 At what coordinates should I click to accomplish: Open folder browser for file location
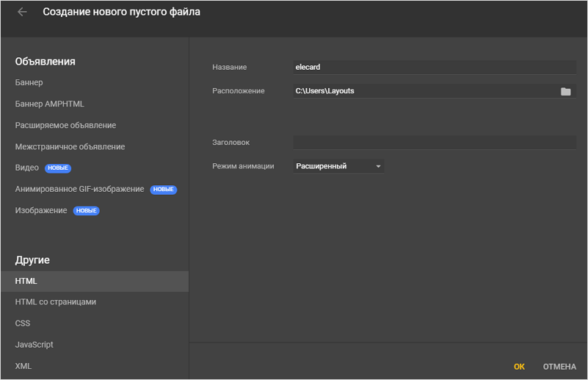(565, 91)
